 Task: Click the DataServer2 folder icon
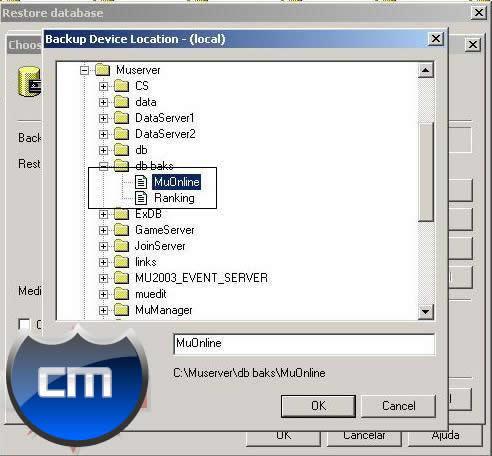[122, 134]
